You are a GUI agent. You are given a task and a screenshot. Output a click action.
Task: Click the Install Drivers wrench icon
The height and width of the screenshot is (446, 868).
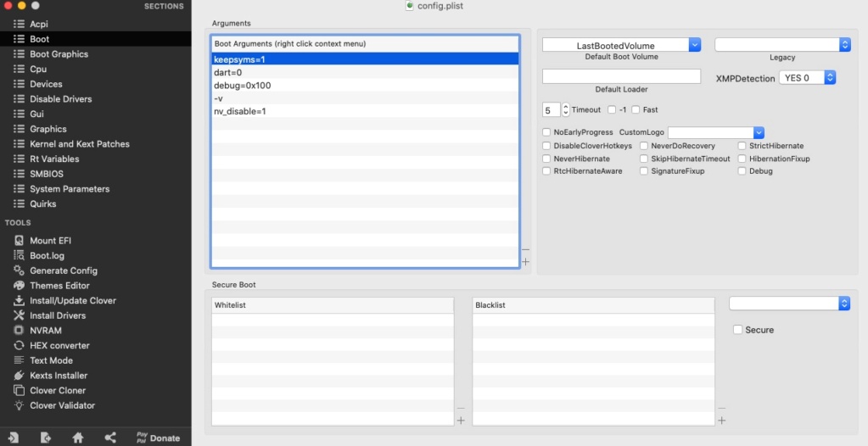click(x=19, y=315)
